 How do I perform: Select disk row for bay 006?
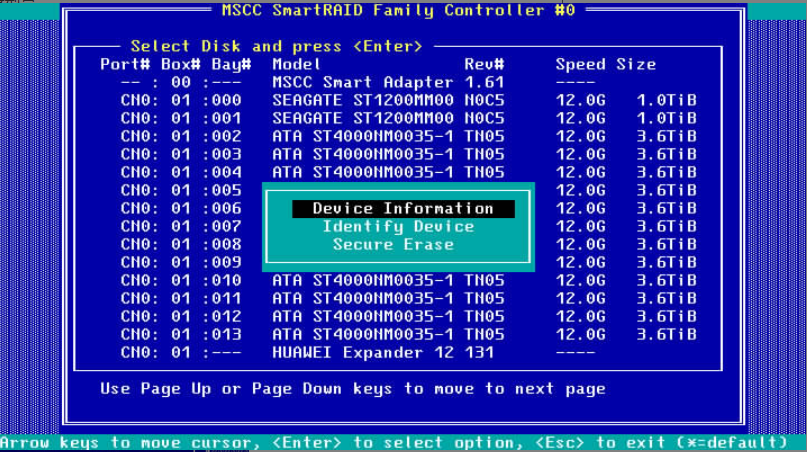point(181,209)
